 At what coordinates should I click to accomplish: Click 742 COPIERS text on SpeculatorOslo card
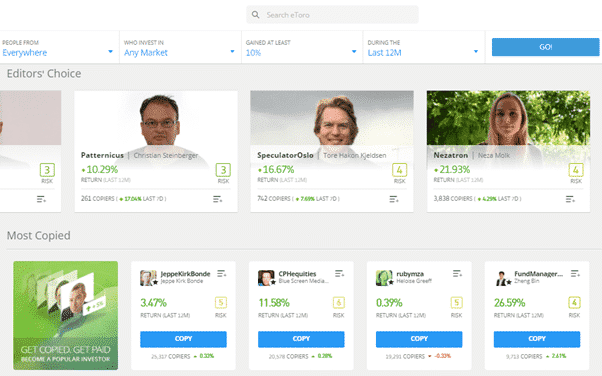[x=274, y=199]
